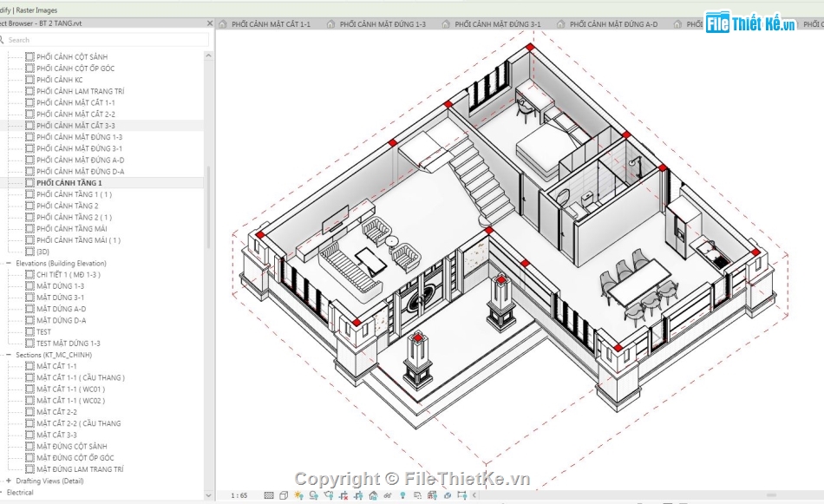Screen dimensions: 824x504
Task: Select PHỐI CẢNH TẦNG 2 view
Action: point(68,206)
